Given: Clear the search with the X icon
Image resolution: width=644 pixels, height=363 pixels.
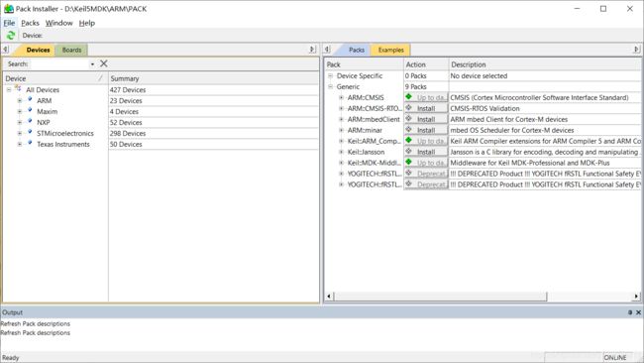Looking at the screenshot, I should [x=103, y=63].
